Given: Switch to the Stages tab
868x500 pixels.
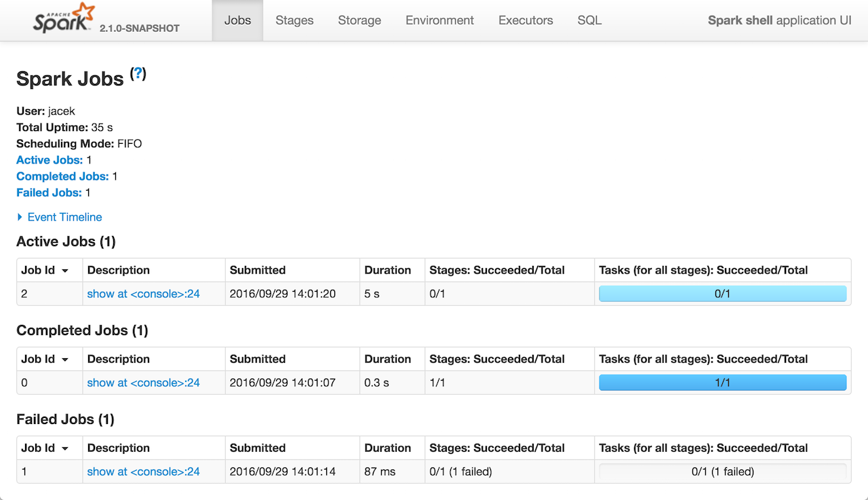Looking at the screenshot, I should click(x=294, y=20).
